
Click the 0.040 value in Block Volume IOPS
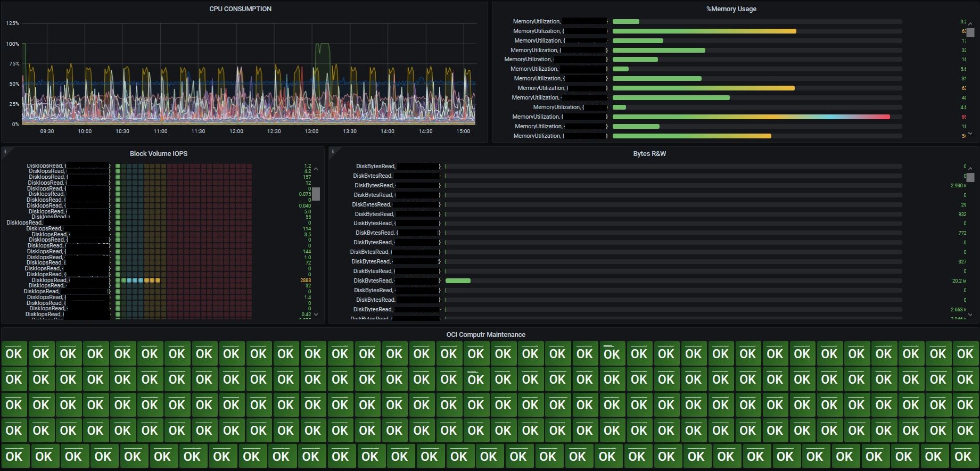[305, 206]
